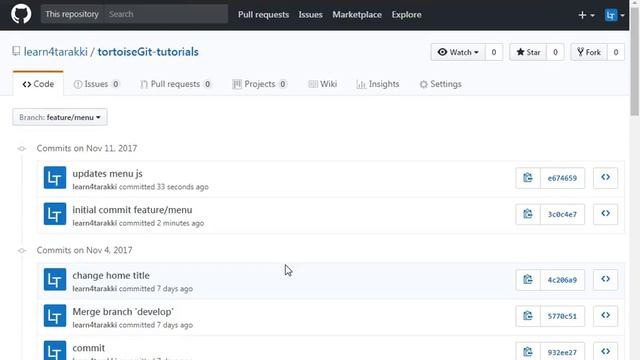Screen dimensions: 640x360
Task: Fork the tortoiseGit-tutorials repository
Action: click(x=589, y=52)
